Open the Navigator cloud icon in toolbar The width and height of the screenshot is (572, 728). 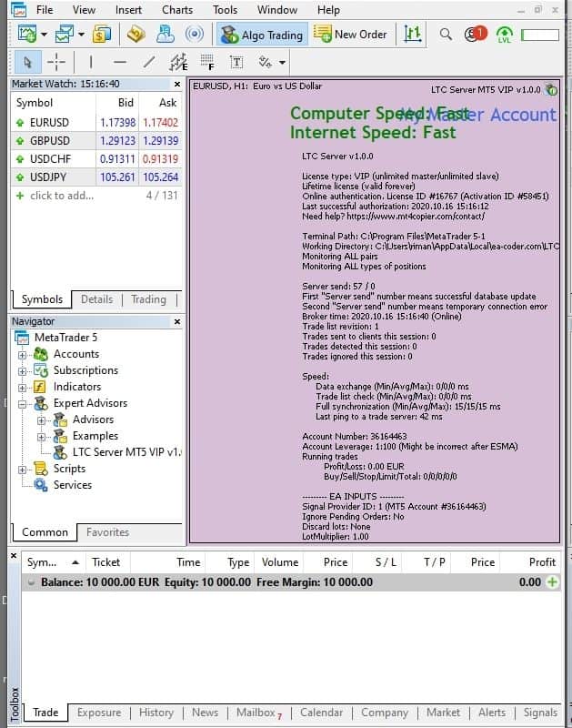[165, 34]
